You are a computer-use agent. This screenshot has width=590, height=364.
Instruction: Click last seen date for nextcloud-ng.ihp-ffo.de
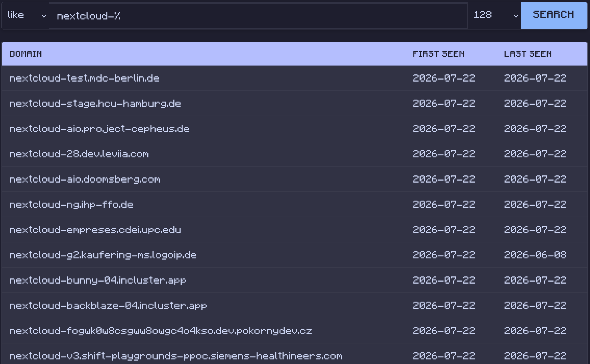[535, 204]
